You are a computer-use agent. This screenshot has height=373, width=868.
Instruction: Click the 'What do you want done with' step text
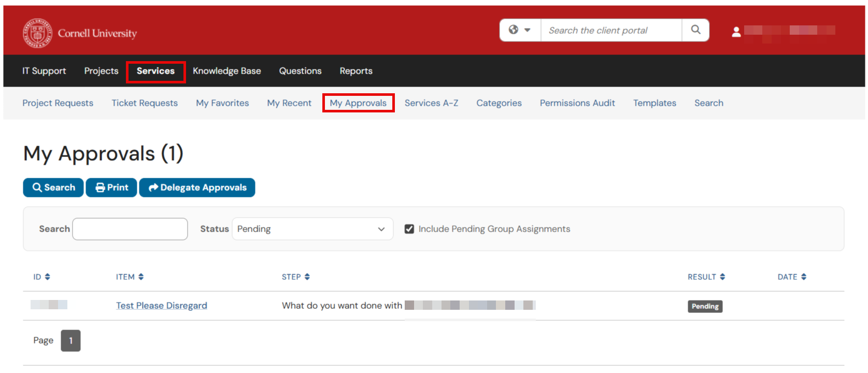(x=342, y=306)
